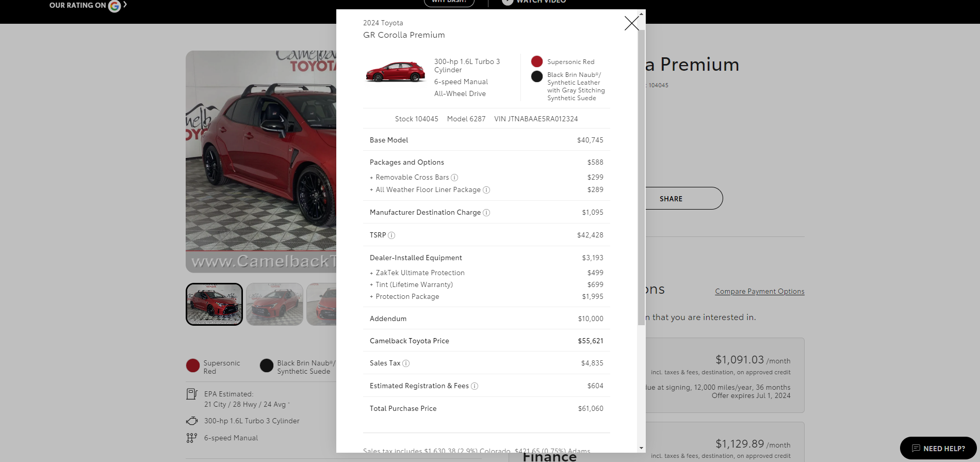The height and width of the screenshot is (462, 980).
Task: Close the vehicle pricing details popup
Action: pyautogui.click(x=631, y=23)
